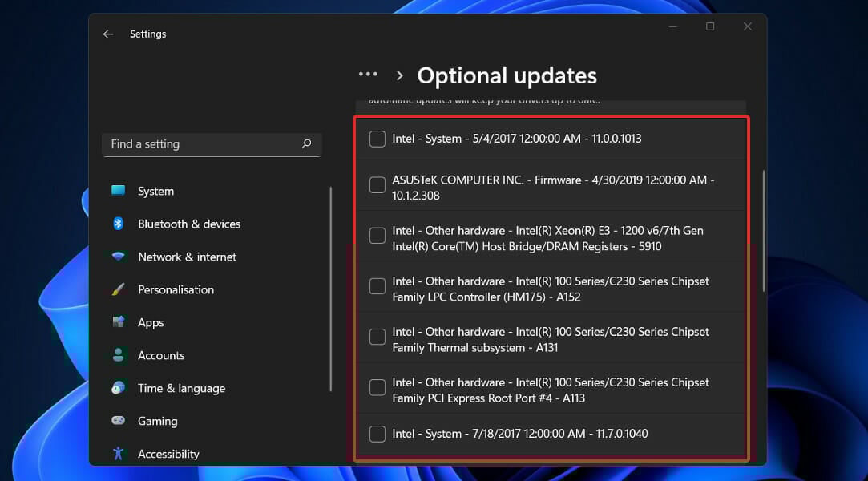Click text "Family LPC Controller (HM175) - A152"
The image size is (868, 481).
(486, 297)
